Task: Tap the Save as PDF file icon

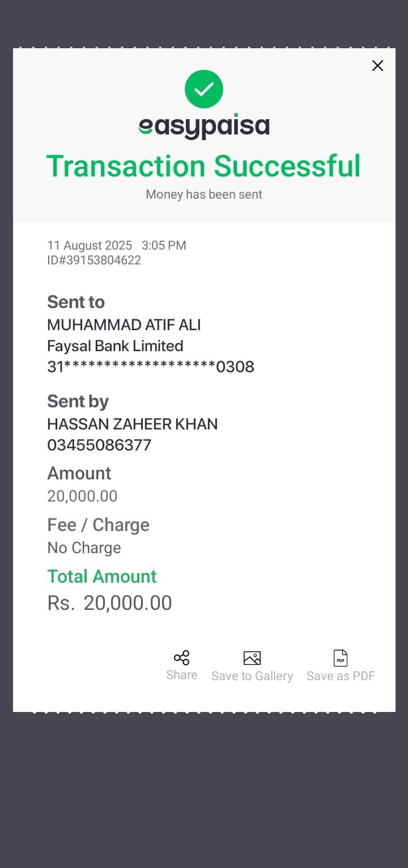Action: [341, 658]
